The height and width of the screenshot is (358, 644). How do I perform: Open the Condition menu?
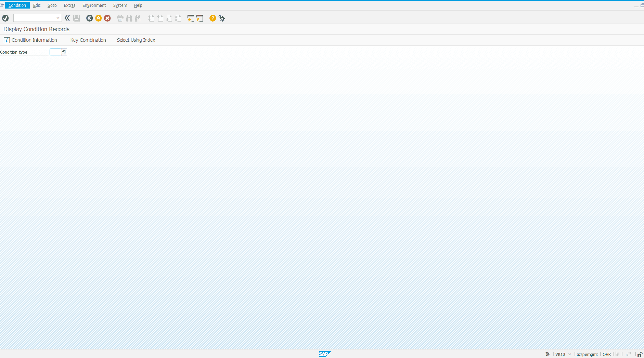tap(17, 5)
